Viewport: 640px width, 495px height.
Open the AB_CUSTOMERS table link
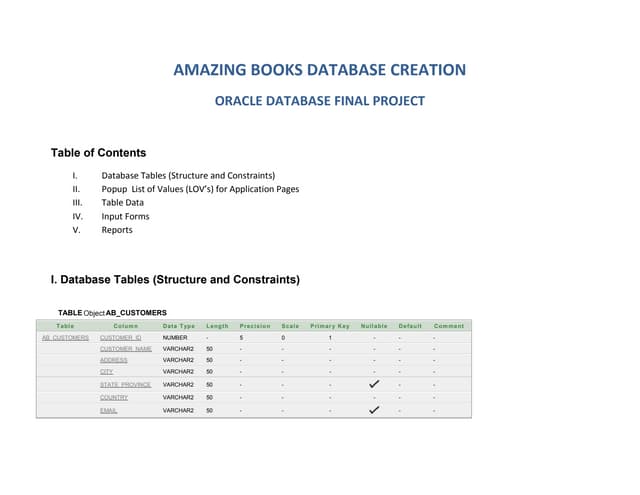point(65,338)
